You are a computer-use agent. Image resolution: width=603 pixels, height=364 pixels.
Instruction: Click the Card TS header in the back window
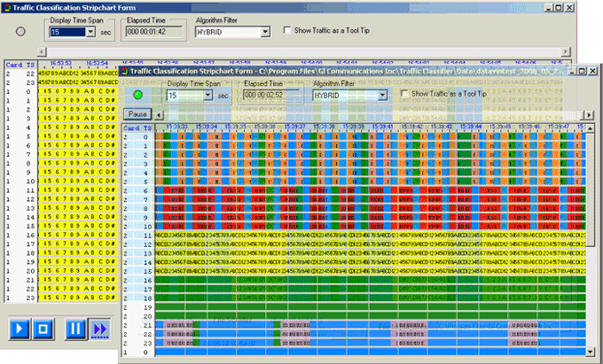[20, 65]
